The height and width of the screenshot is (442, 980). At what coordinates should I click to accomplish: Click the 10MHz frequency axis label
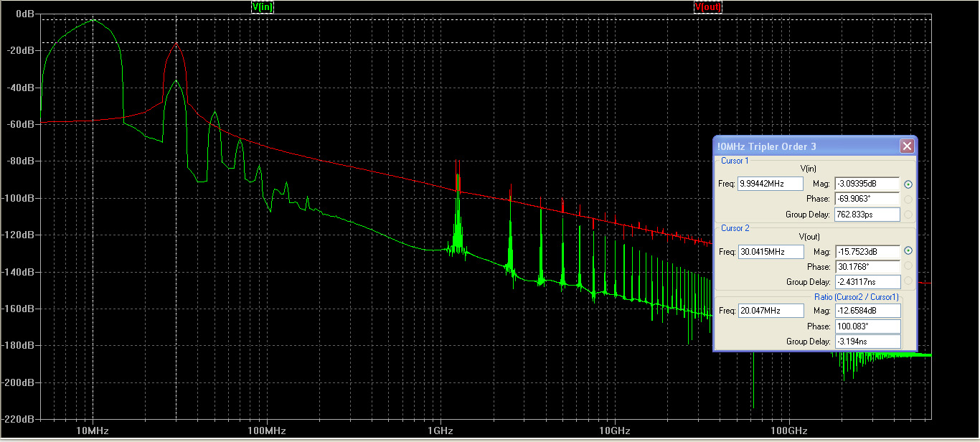tap(93, 431)
